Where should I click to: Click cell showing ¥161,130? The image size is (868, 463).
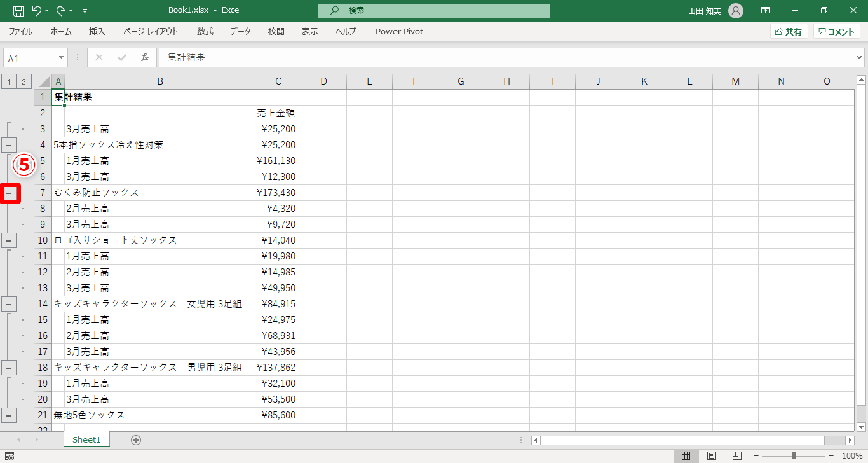pos(278,161)
